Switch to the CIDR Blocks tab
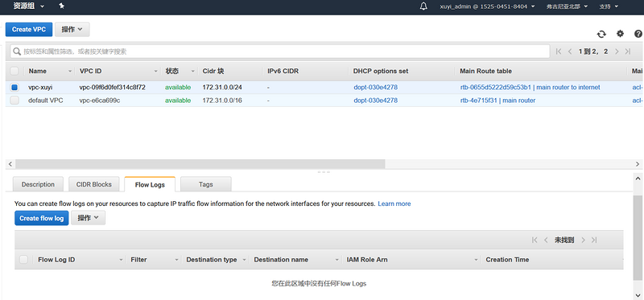This screenshot has width=644, height=300. click(94, 184)
